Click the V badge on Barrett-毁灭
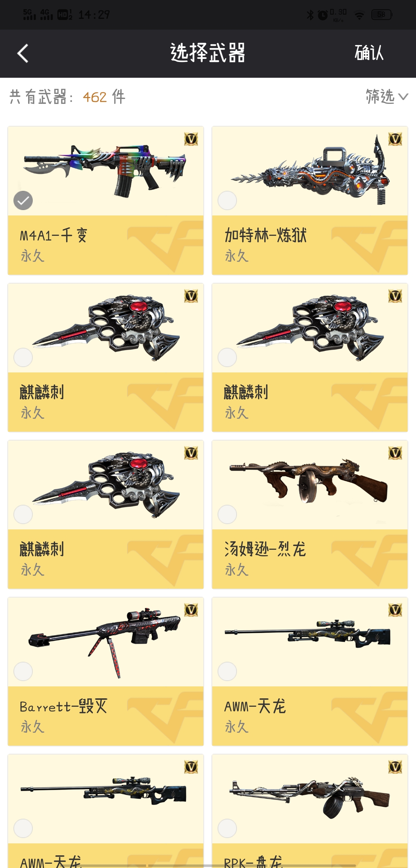416x868 pixels. click(191, 610)
